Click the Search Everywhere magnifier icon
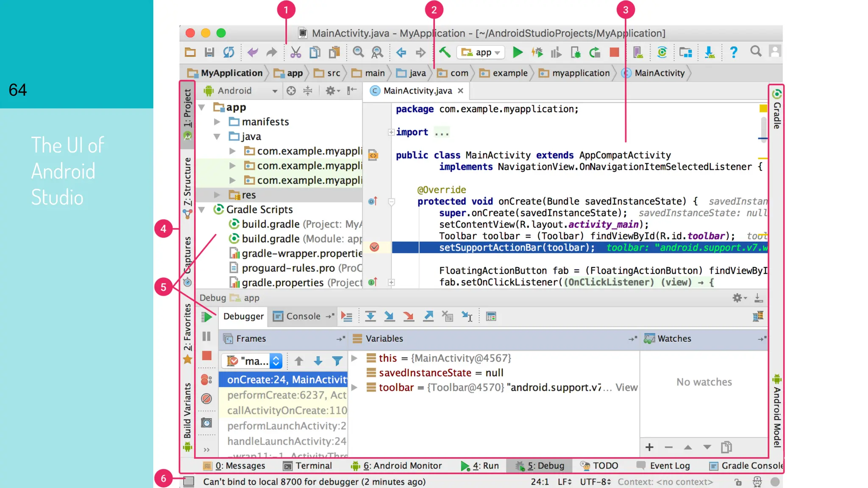The image size is (868, 488). (x=756, y=52)
